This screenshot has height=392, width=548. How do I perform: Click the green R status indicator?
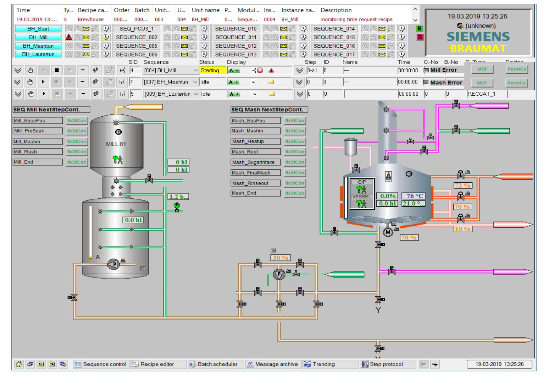click(x=420, y=29)
